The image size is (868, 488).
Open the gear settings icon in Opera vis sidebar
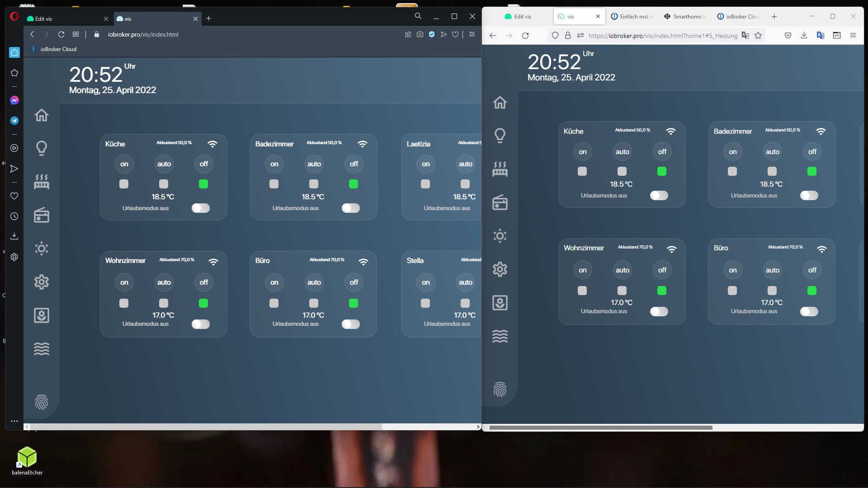41,282
